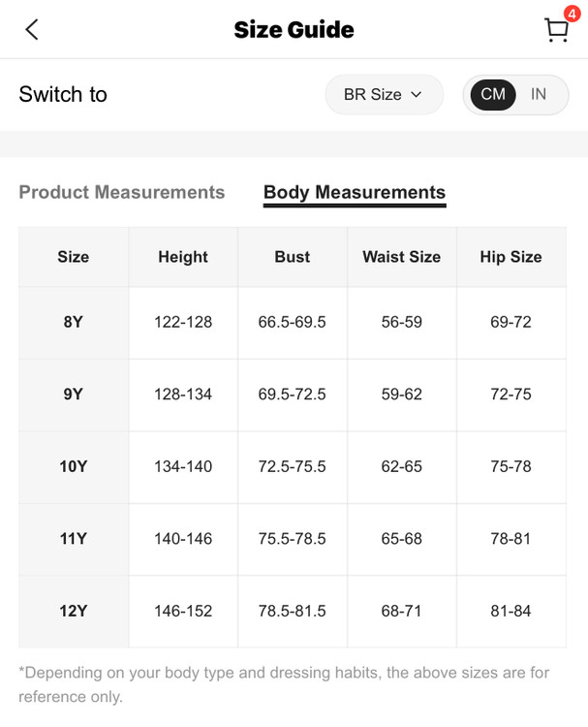Open the Product Measurements tab
The height and width of the screenshot is (727, 588).
click(122, 192)
